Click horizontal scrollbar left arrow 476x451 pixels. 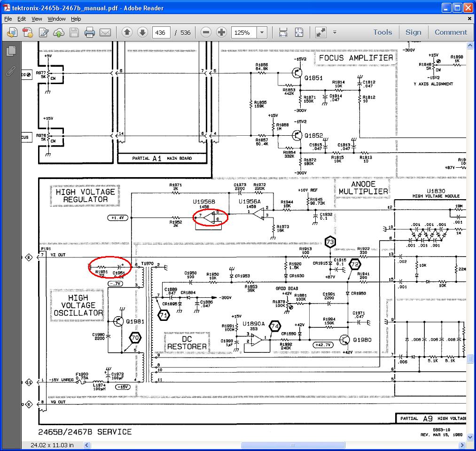pos(87,445)
